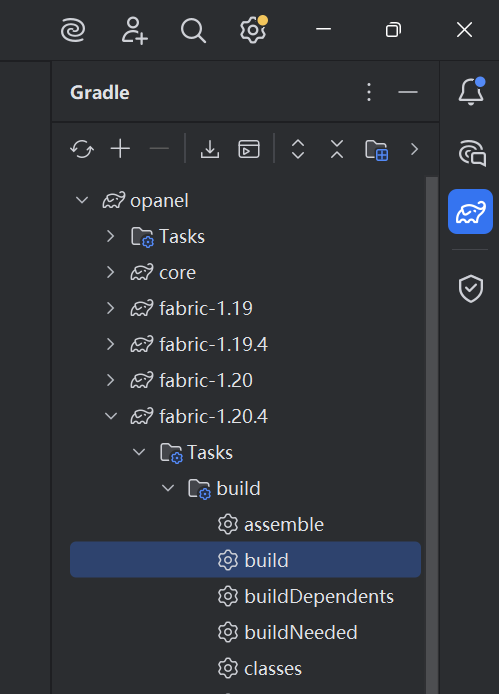Toggle the Gradle elephant tool window button
This screenshot has width=499, height=694.
[x=470, y=212]
